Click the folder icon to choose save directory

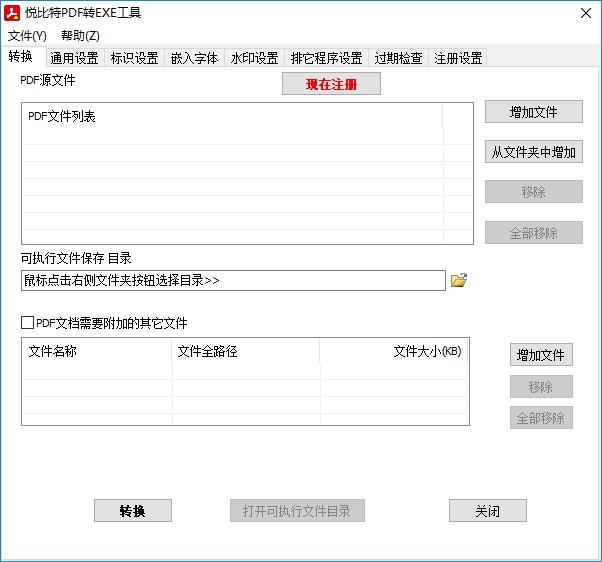point(459,281)
